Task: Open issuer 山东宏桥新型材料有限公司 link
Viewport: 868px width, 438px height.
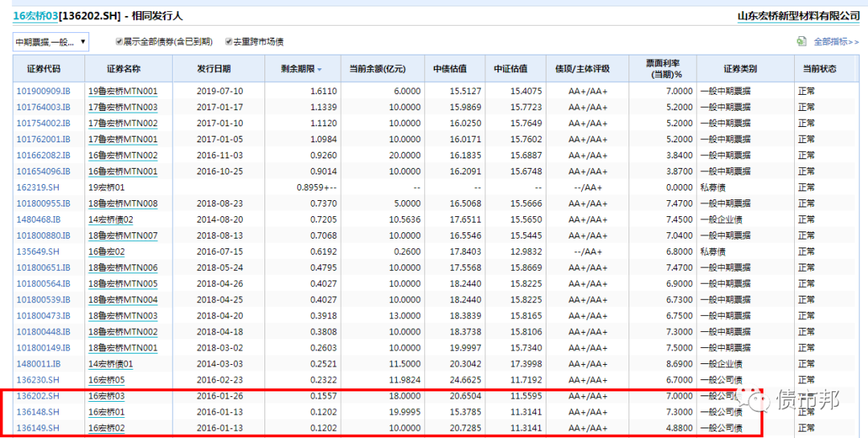Action: [x=798, y=16]
